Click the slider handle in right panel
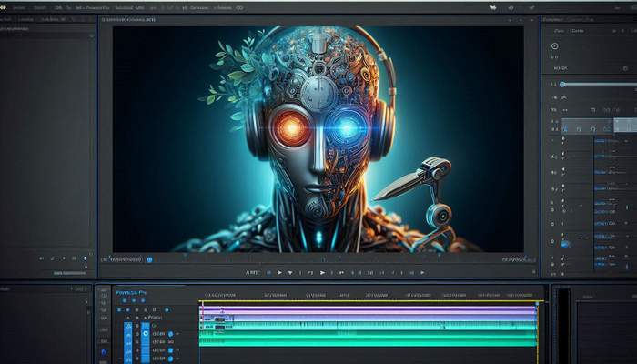 tap(562, 84)
